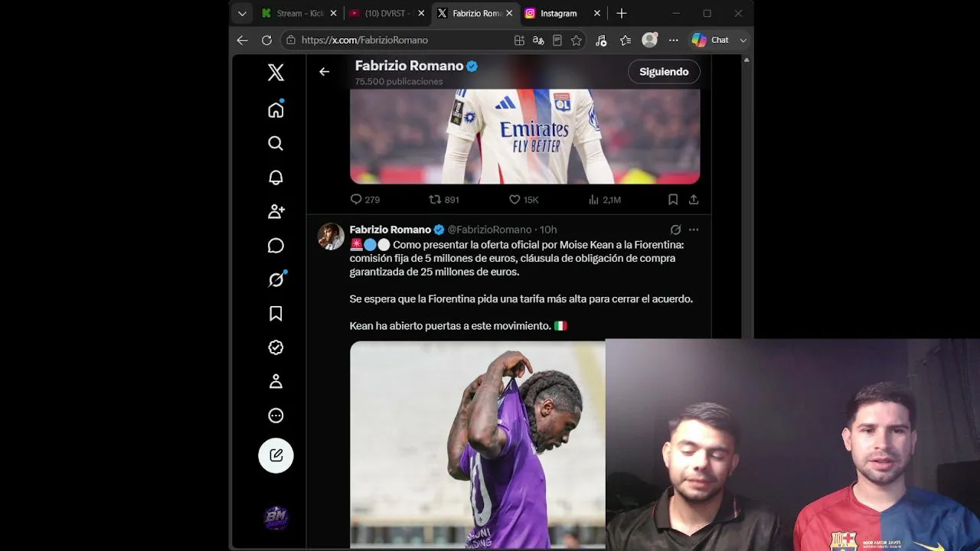Image resolution: width=980 pixels, height=551 pixels.
Task: Like the post with 15K likes
Action: 524,200
